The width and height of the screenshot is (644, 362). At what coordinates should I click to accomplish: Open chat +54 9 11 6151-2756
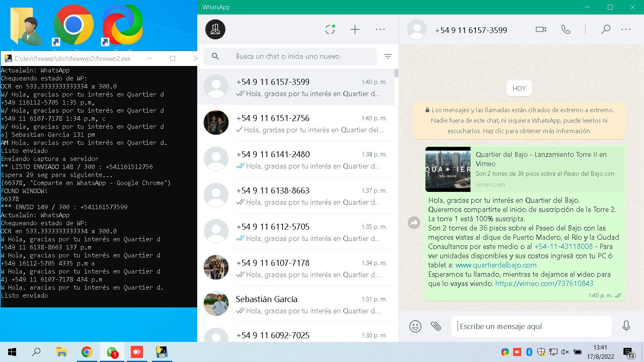coord(296,123)
